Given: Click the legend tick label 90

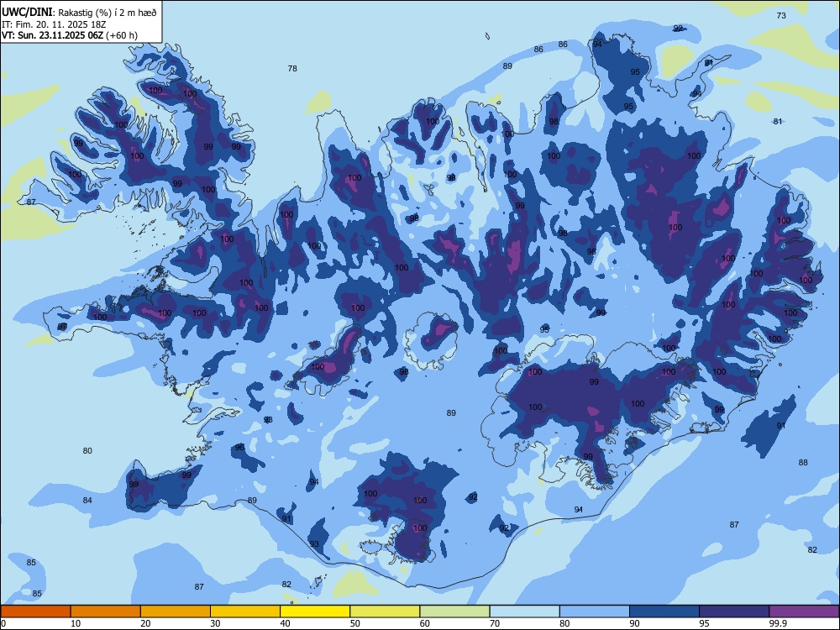Looking at the screenshot, I should (635, 623).
